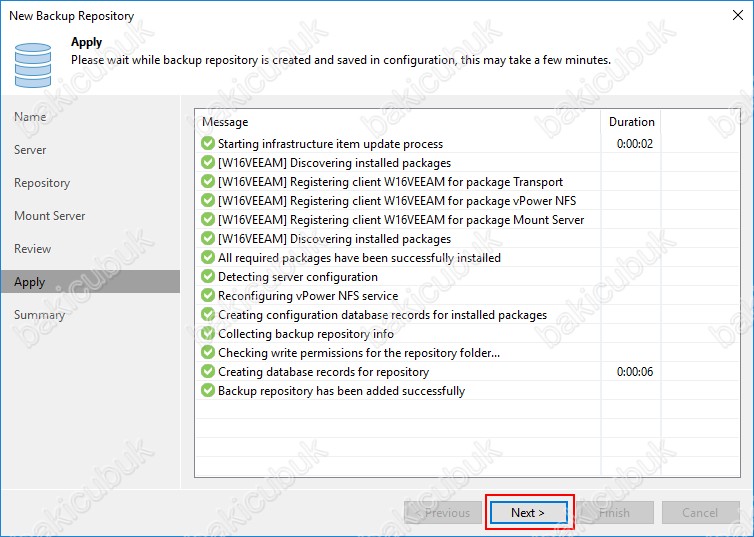Click green check beside package Mount Server row
The image size is (754, 537).
(208, 219)
